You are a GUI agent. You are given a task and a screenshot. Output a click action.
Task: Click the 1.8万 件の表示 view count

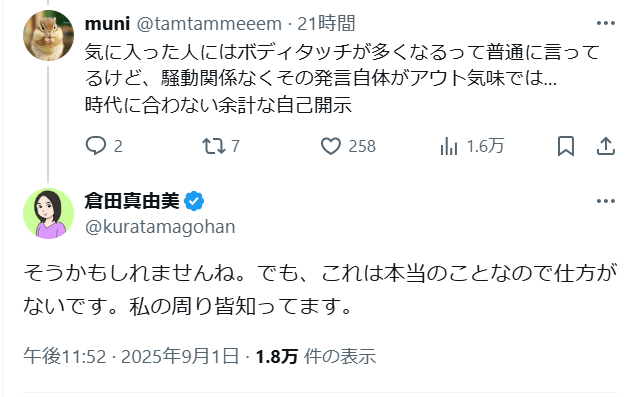coord(316,356)
